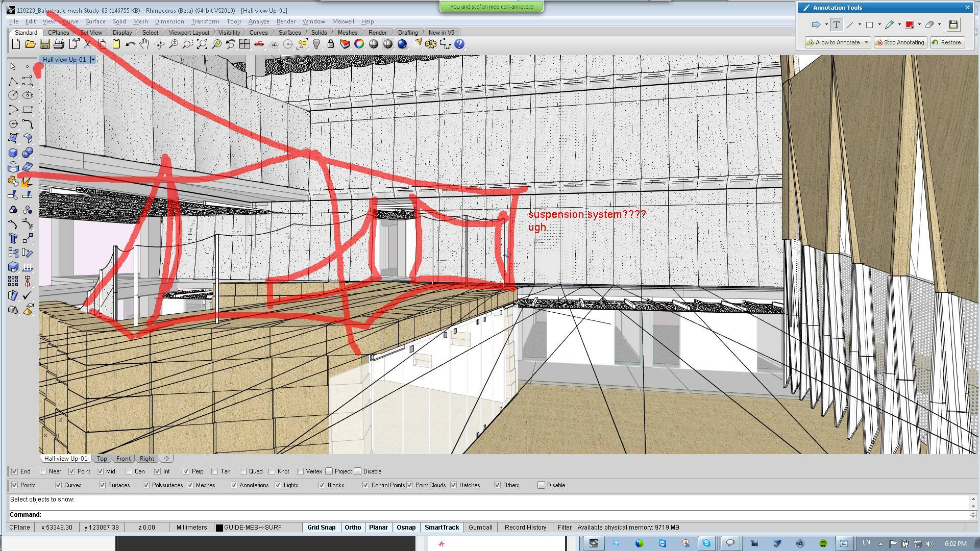
Task: Open a file with the folder icon
Action: point(30,44)
